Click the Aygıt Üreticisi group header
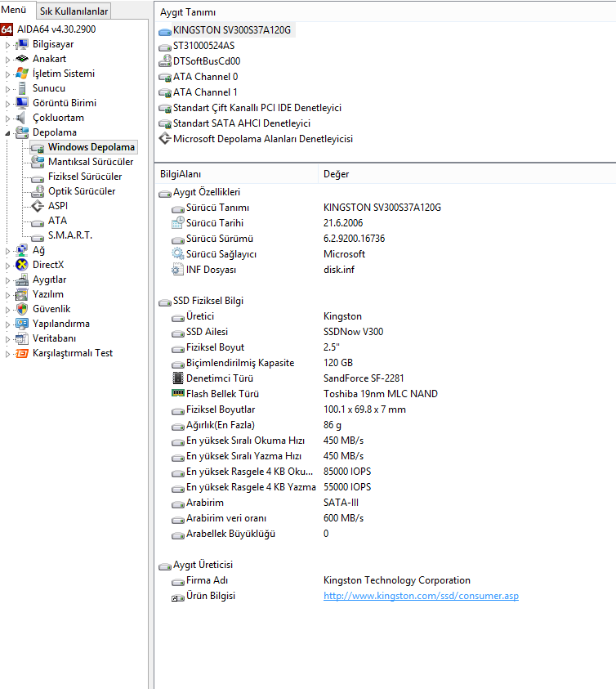616x689 pixels. (203, 565)
